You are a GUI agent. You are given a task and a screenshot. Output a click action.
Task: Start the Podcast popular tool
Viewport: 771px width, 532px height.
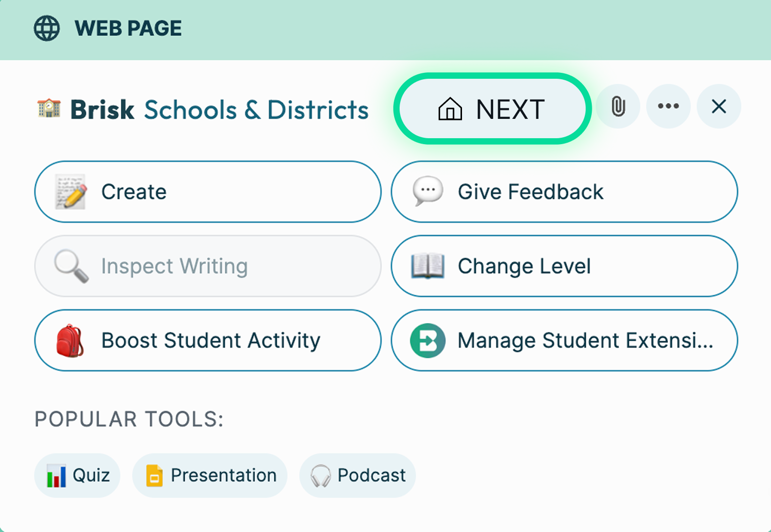click(358, 476)
